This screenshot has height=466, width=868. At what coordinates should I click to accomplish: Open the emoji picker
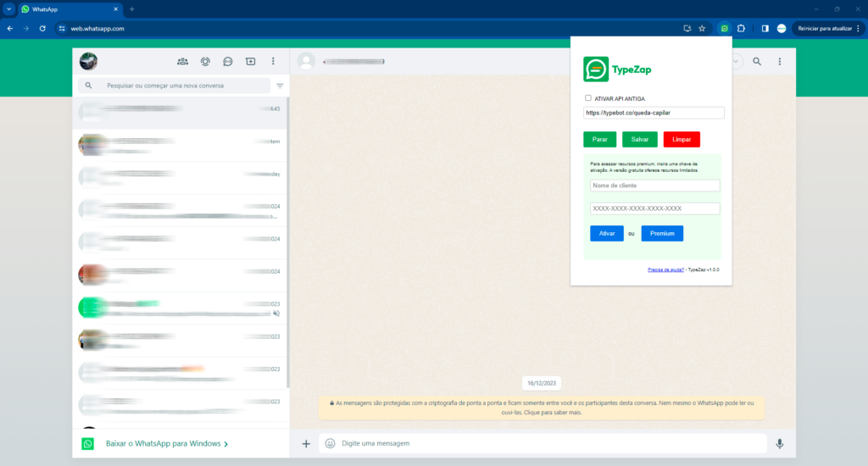[331, 443]
